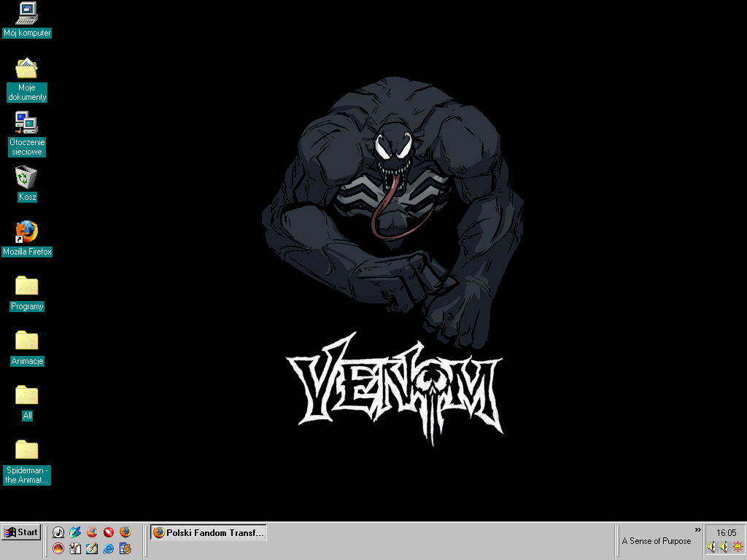Open the music player CD quick launch icon
The height and width of the screenshot is (560, 747).
58,532
